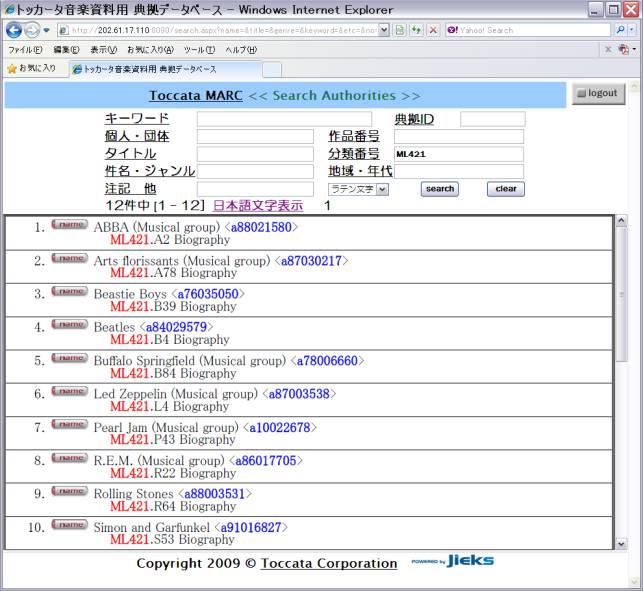Screen dimensions: 643x591
Task: Click the magnifier search icon
Action: coord(620,30)
